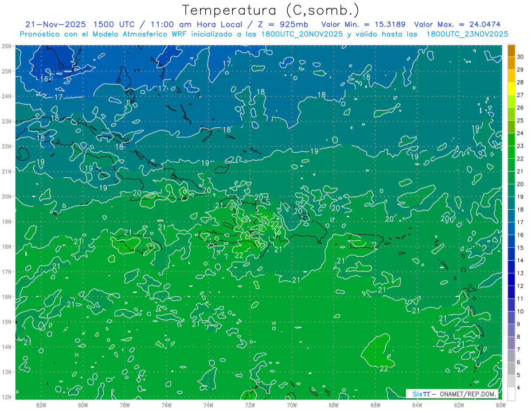Screen dimensions: 532x411
Task: Select the pressure level "Z = 925mb"
Action: point(284,24)
